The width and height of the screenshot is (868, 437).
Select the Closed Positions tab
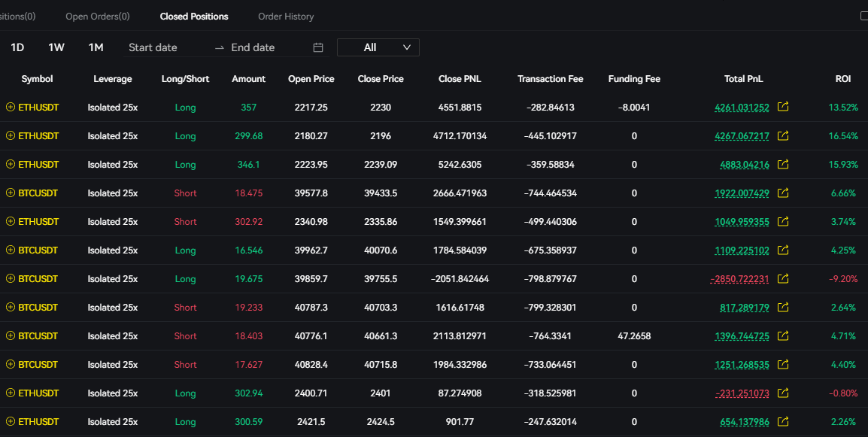194,17
